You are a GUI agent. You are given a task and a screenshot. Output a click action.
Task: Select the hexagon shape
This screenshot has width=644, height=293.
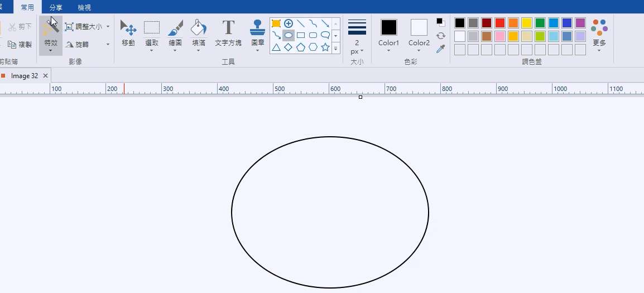pyautogui.click(x=313, y=47)
